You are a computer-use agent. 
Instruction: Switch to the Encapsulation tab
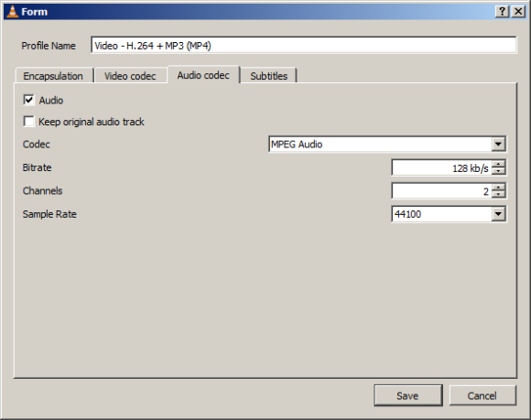click(53, 76)
